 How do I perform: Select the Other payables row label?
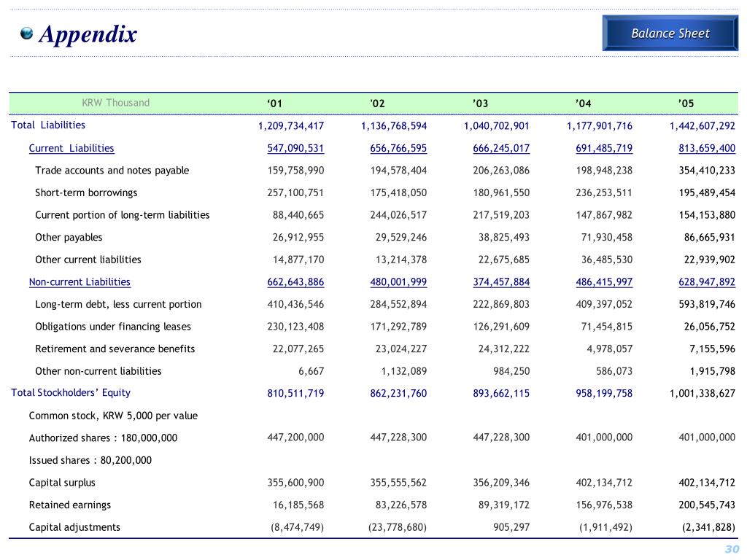pyautogui.click(x=69, y=238)
